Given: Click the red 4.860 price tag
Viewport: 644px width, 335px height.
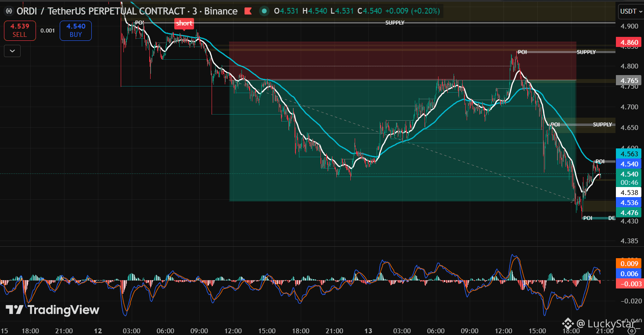Looking at the screenshot, I should point(629,43).
